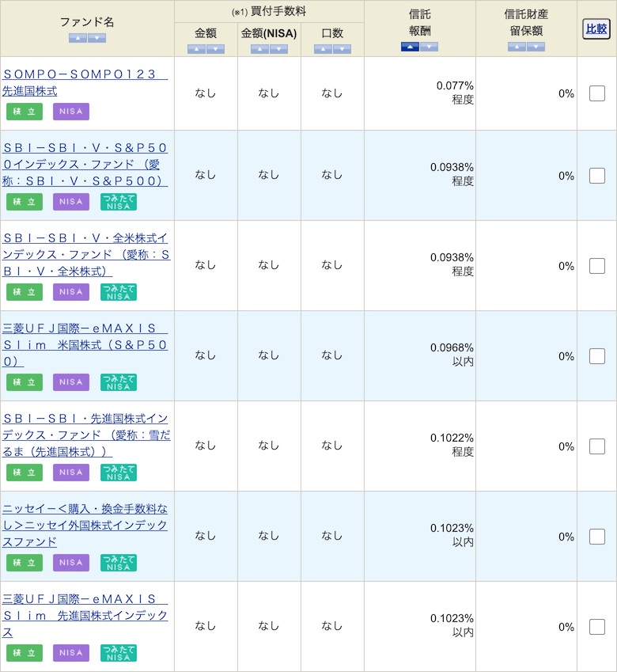Check compare box for 雪だるま 先進国株式
Screen dimensions: 617x672
[x=597, y=446]
